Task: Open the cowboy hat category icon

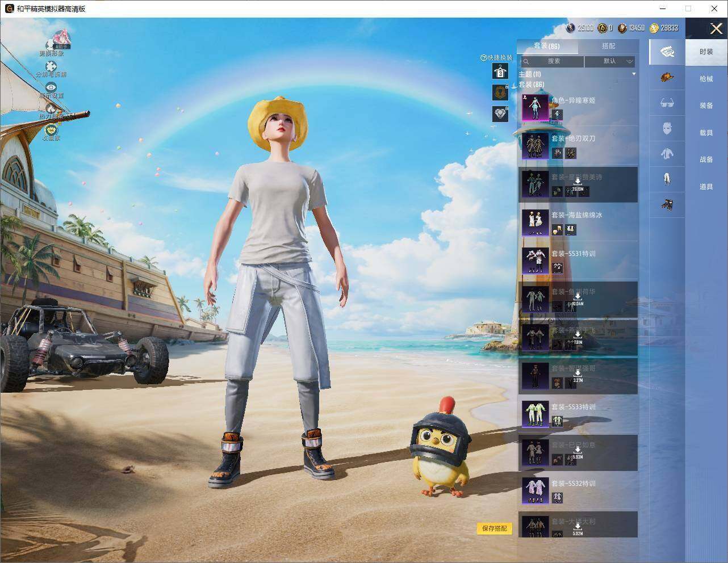Action: [667, 78]
